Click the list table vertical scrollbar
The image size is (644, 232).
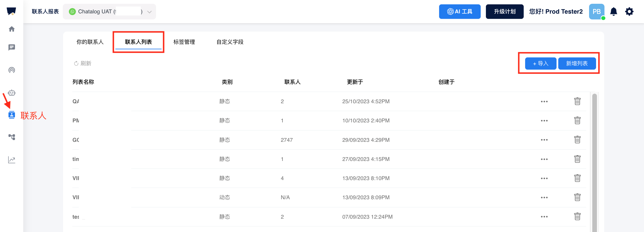[x=594, y=162]
